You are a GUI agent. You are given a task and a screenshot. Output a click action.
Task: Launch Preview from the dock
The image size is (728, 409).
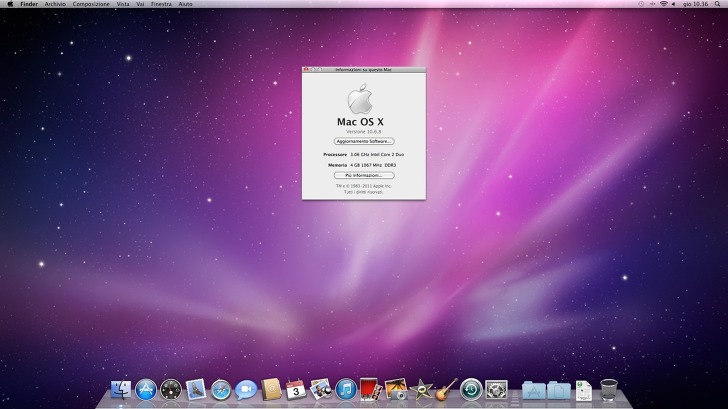(x=321, y=389)
